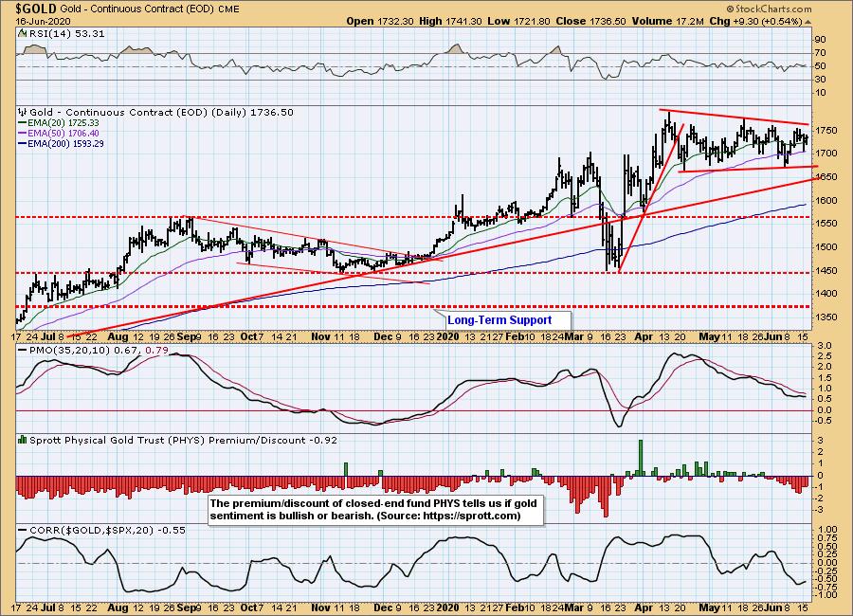Click the CORR($GOLD,$SPX,20) -0.55 label
Viewport: 853px width, 616px height.
pyautogui.click(x=107, y=530)
